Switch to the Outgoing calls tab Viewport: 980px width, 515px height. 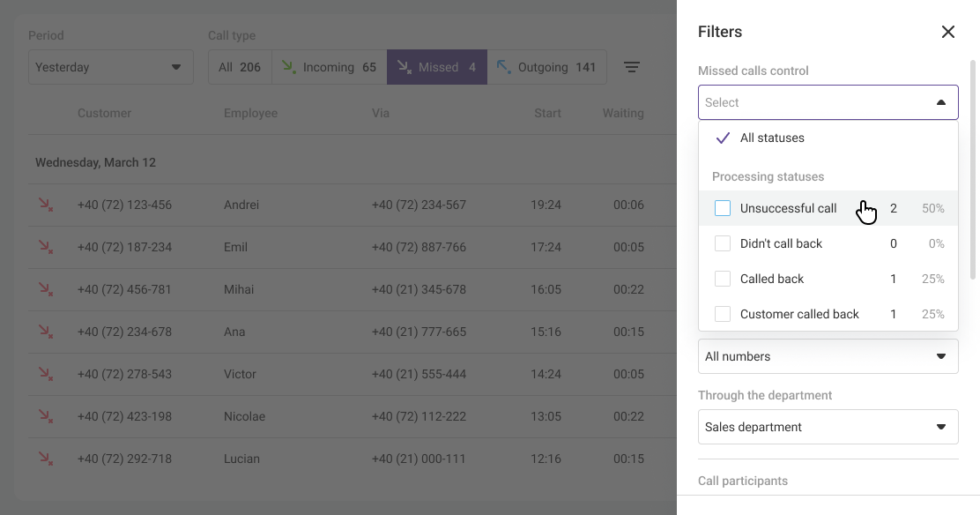pyautogui.click(x=546, y=67)
